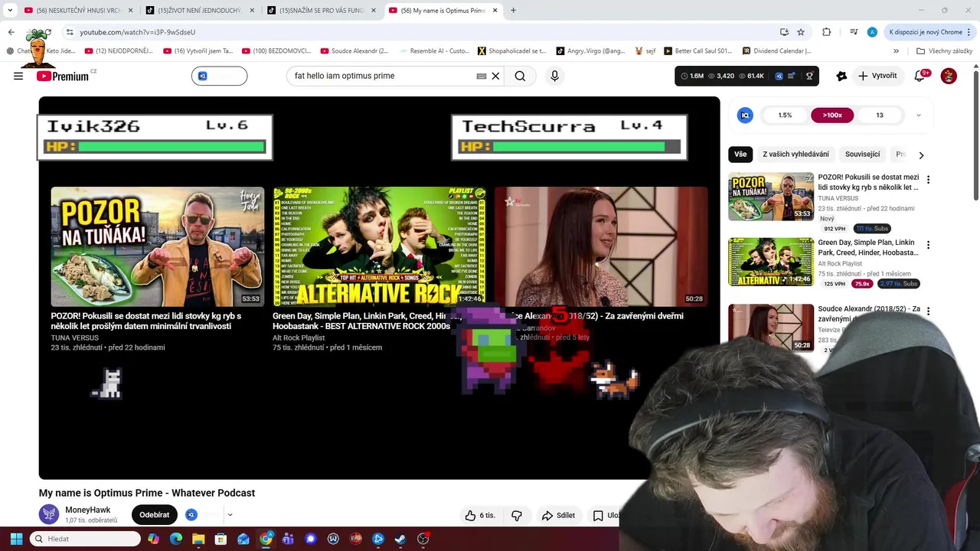Open the tab search dropdown arrow in Chrome
Viewport: 980px width, 551px height.
pyautogui.click(x=10, y=11)
